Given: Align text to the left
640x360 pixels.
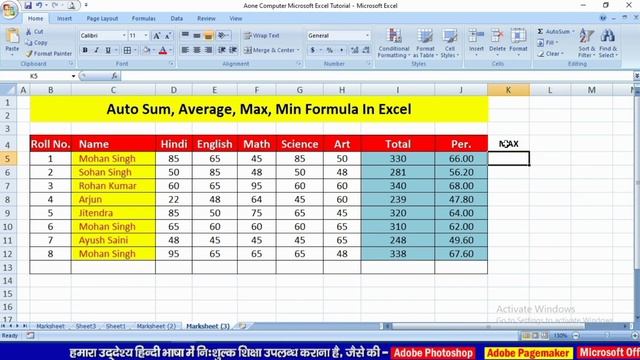Looking at the screenshot, I should click(185, 50).
